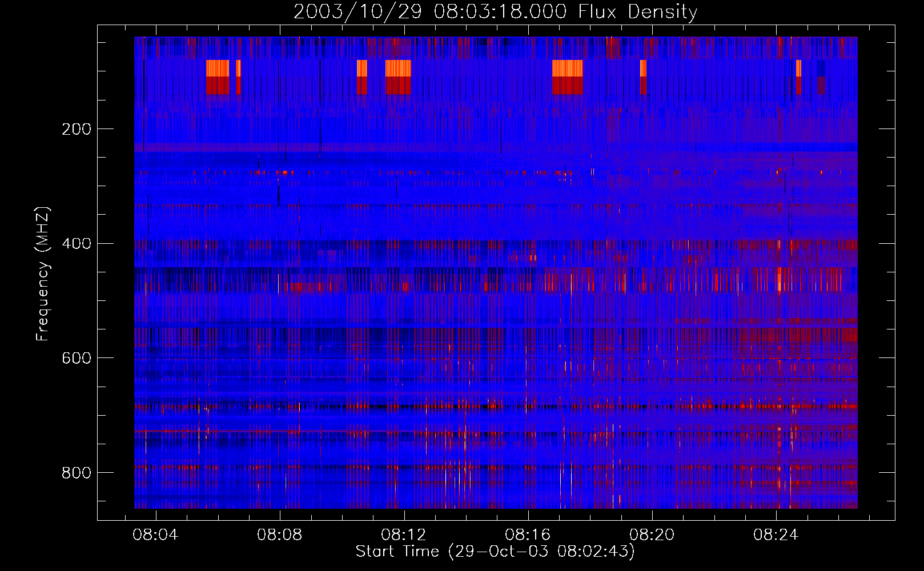
Task: Click the 08:24 time tick label
Action: [x=776, y=535]
